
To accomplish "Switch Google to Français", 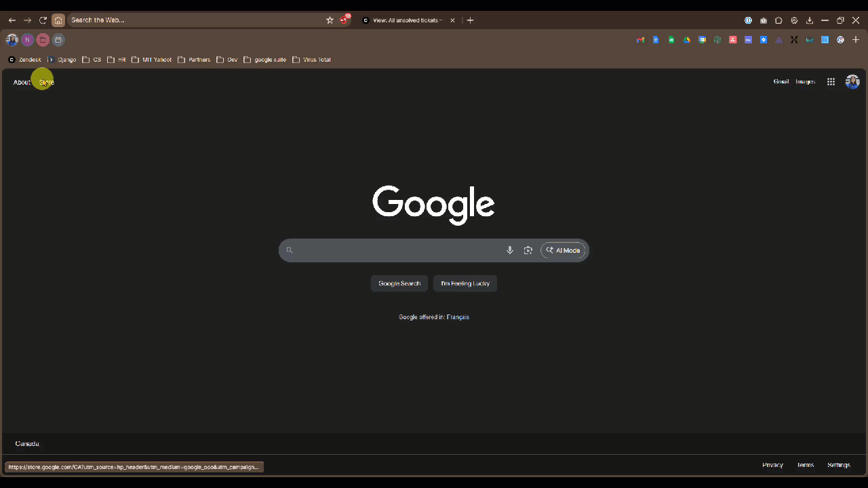I will (458, 317).
